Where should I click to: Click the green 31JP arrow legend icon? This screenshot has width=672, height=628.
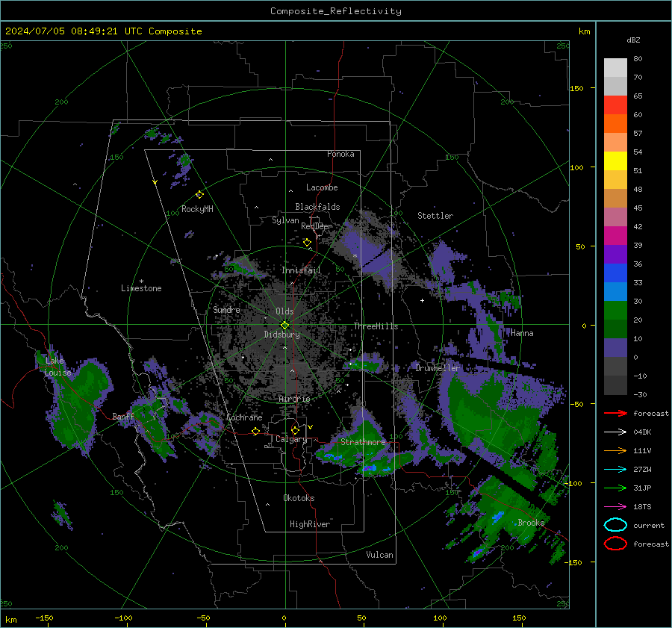tap(615, 488)
